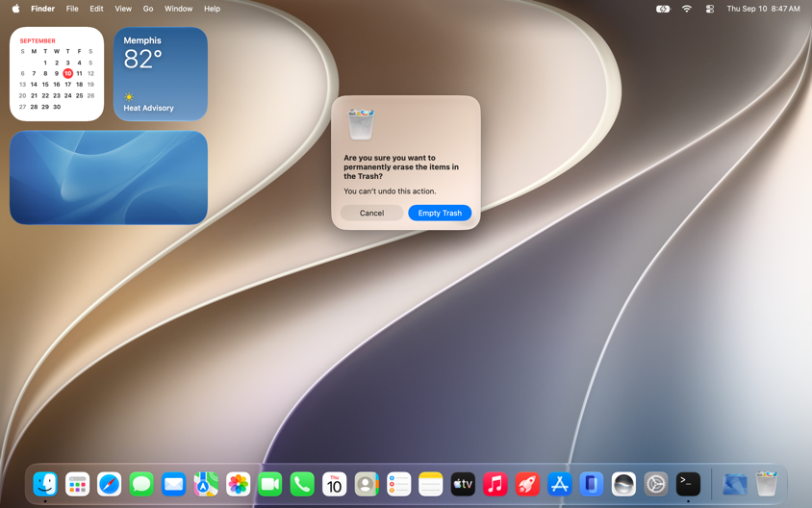The height and width of the screenshot is (508, 812).
Task: Cancel the erase trash dialog
Action: [x=371, y=213]
